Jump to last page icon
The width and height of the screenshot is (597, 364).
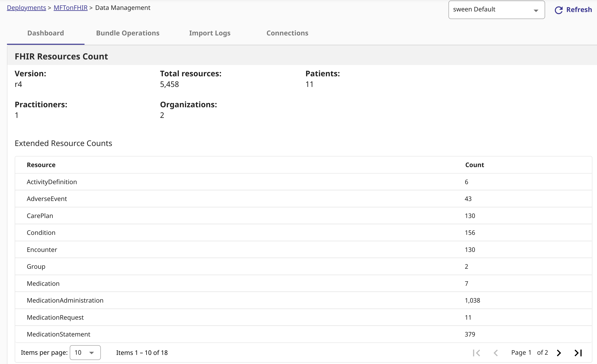click(x=578, y=353)
